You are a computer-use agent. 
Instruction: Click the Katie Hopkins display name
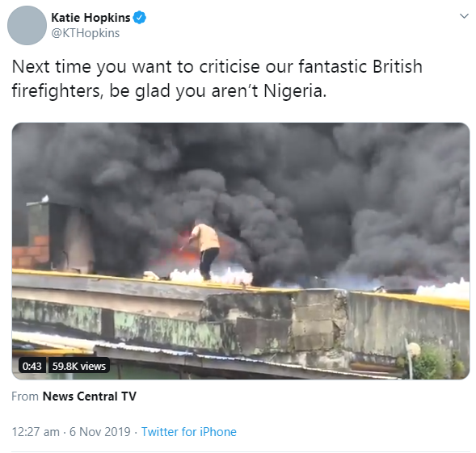pyautogui.click(x=91, y=18)
